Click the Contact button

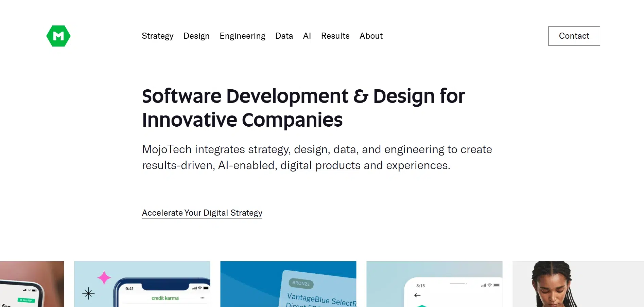tap(574, 36)
